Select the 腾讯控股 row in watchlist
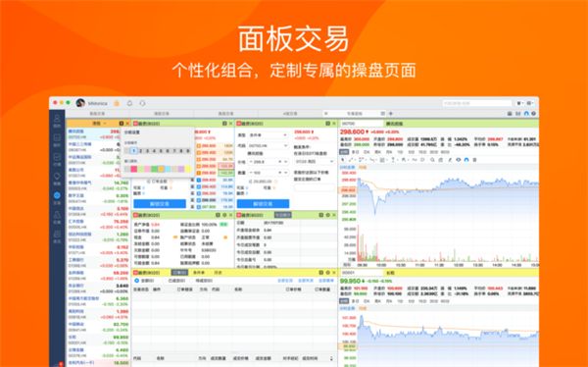This screenshot has height=367, width=588. 99,134
